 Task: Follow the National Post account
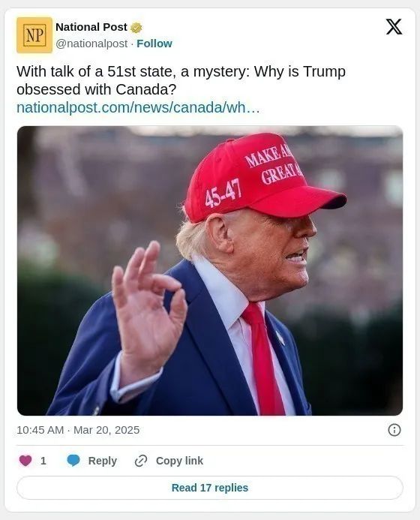pos(154,44)
